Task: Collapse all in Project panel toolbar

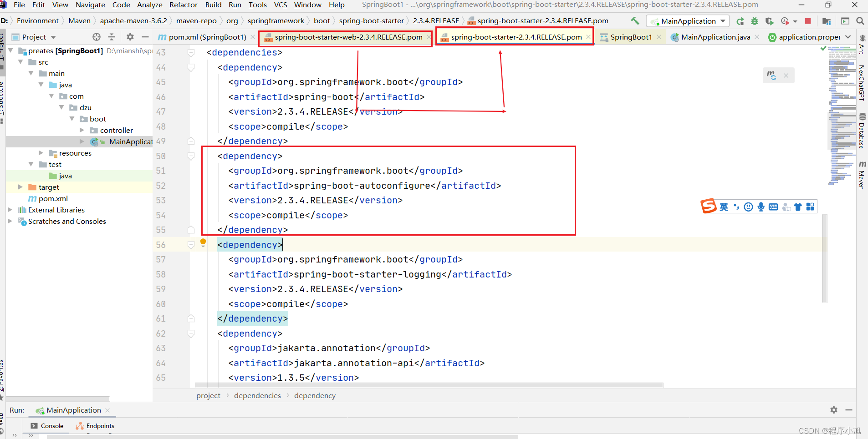Action: pyautogui.click(x=112, y=37)
